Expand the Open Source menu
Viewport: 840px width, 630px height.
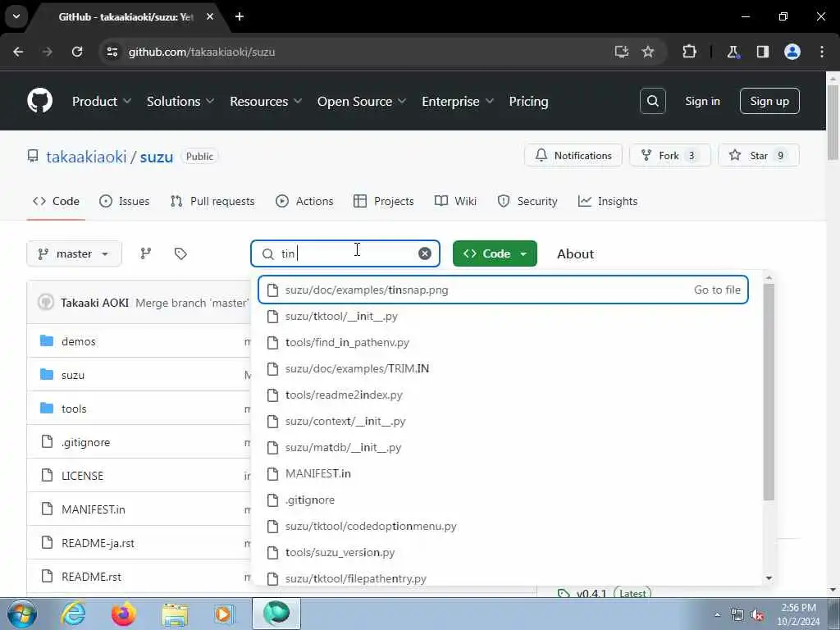[362, 101]
